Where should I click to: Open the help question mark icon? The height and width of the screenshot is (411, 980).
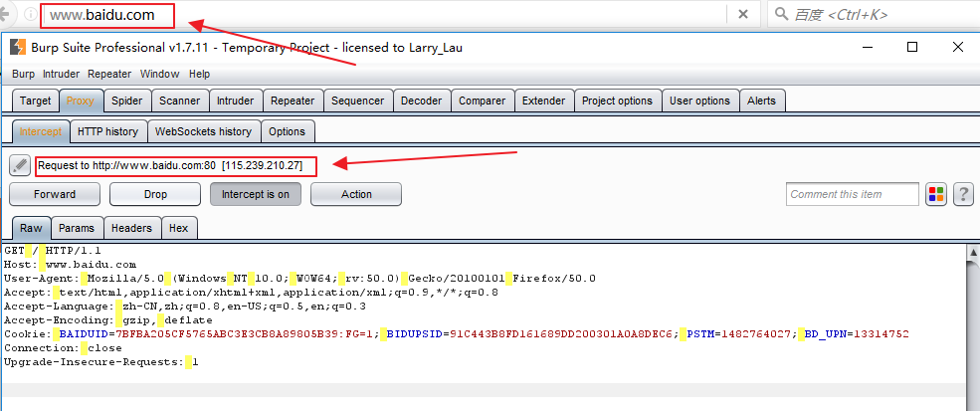tap(964, 194)
